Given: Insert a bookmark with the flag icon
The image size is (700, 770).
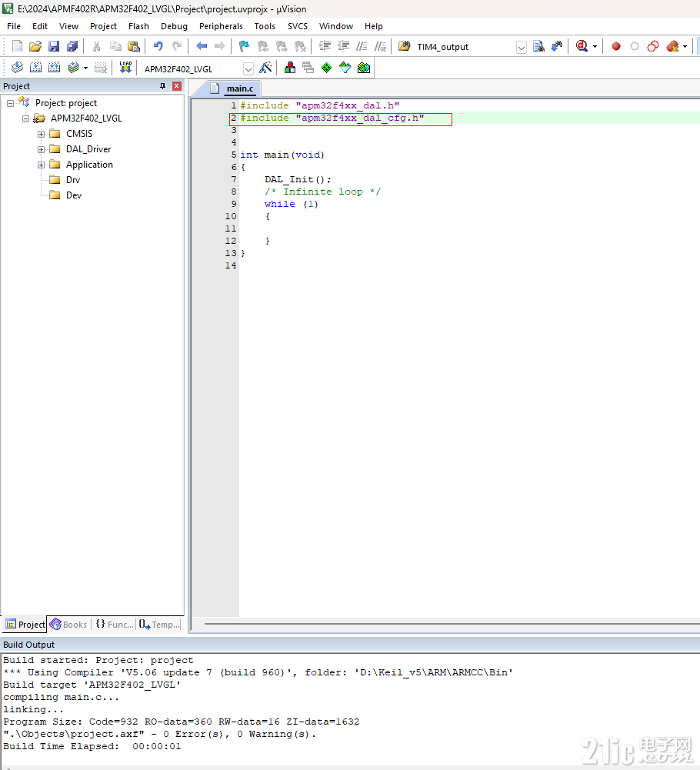Looking at the screenshot, I should click(244, 46).
